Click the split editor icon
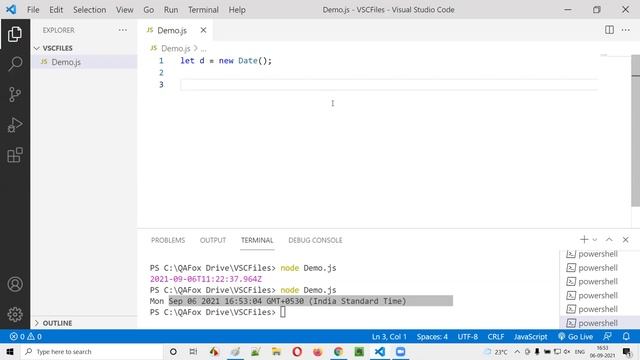Viewport: 640px width, 360px height. point(609,30)
